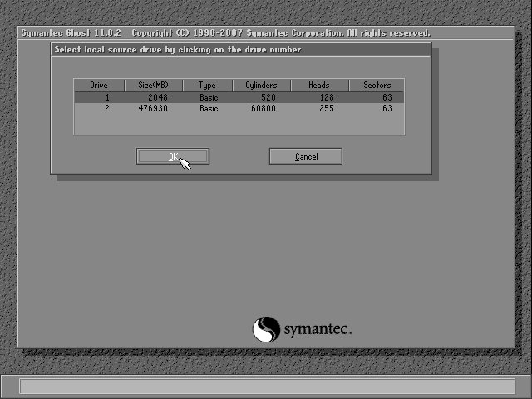Click the Sectors column header
The width and height of the screenshot is (532, 399).
pos(377,85)
